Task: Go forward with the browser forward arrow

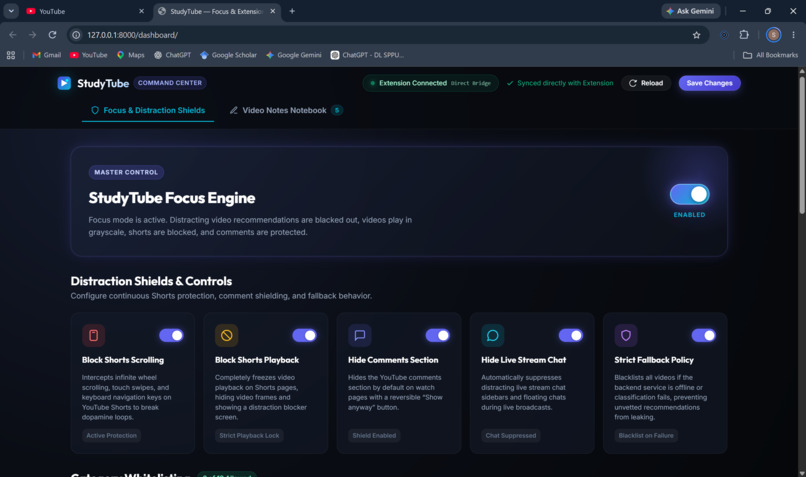Action: 32,35
